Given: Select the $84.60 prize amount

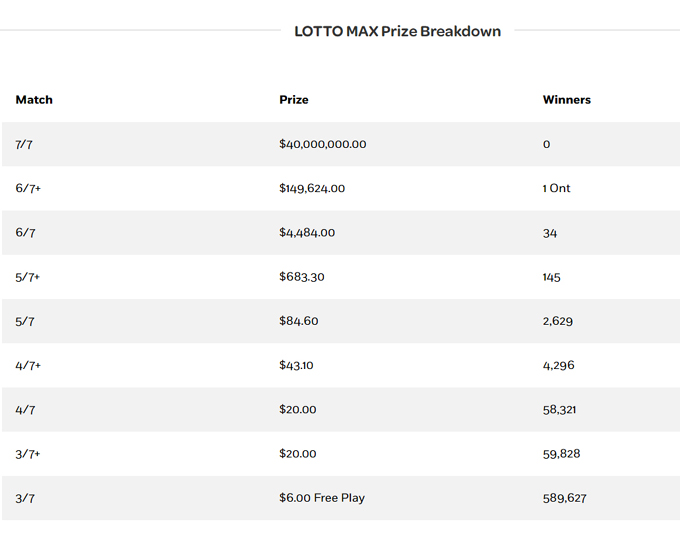Looking at the screenshot, I should click(x=299, y=321).
